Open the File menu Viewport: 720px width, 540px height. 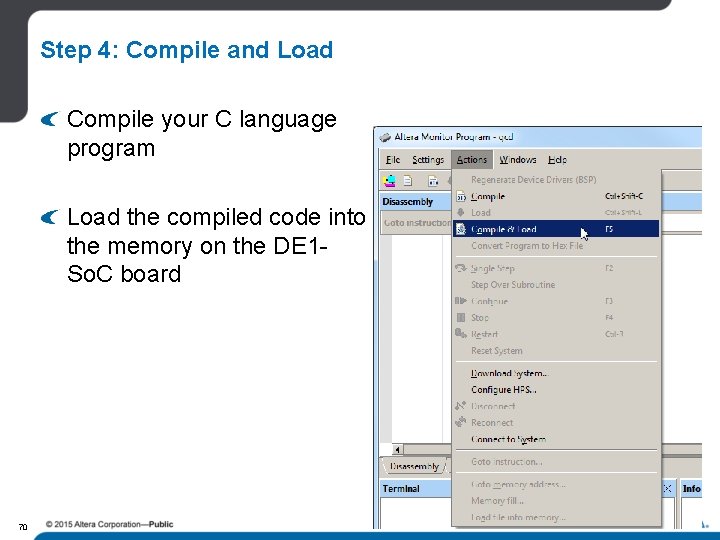click(x=393, y=160)
